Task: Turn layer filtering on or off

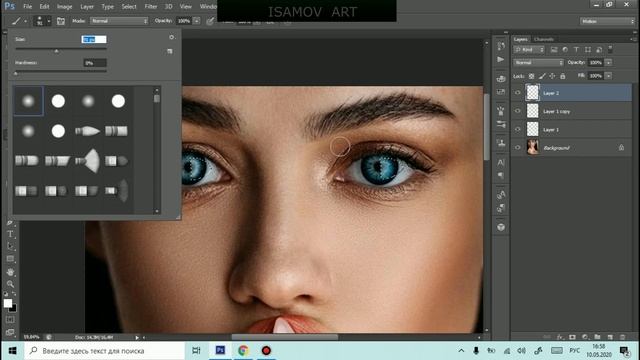Action: point(610,49)
